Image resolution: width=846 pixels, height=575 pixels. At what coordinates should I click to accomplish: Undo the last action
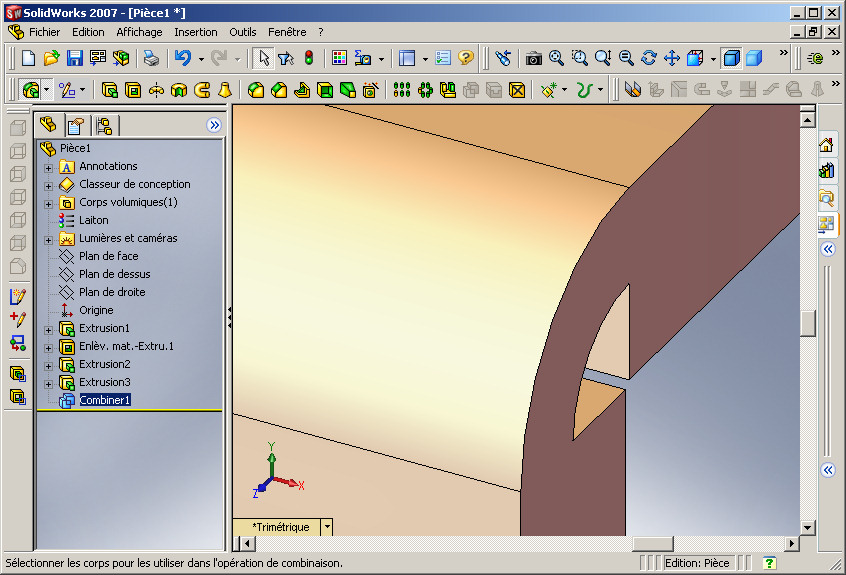tap(183, 58)
